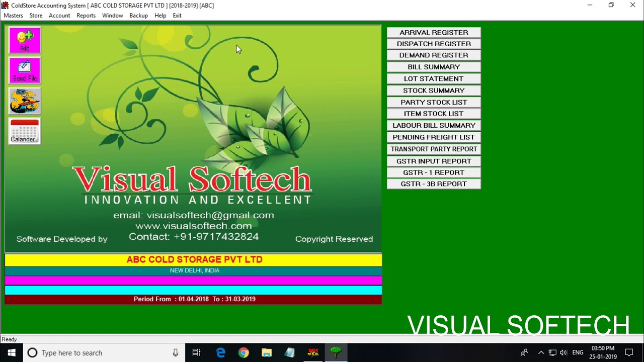
Task: Click the Bill Summary button
Action: 434,67
